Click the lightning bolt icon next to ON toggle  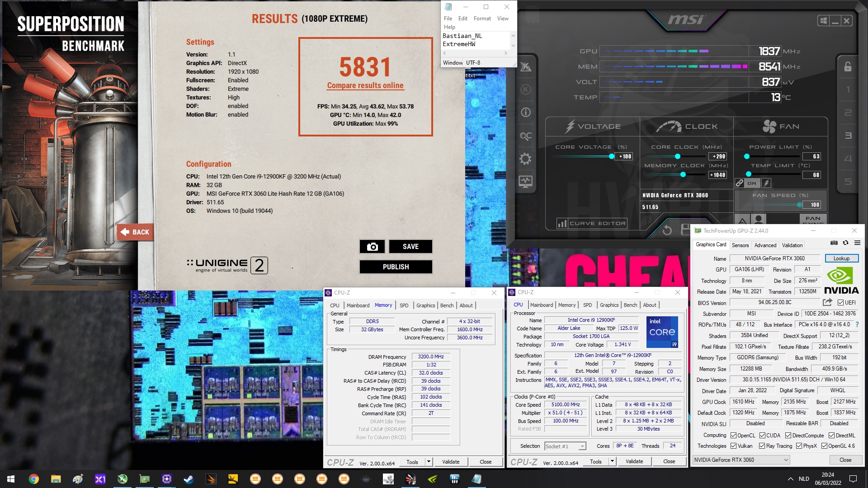[x=766, y=183]
